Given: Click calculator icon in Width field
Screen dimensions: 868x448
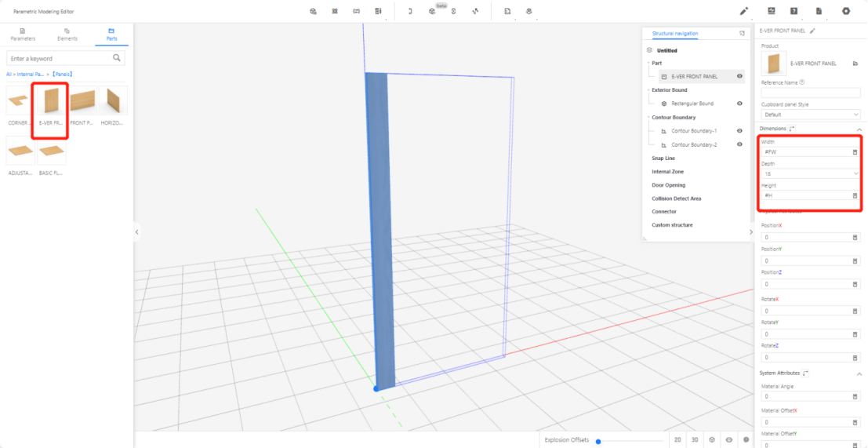Looking at the screenshot, I should pos(855,152).
